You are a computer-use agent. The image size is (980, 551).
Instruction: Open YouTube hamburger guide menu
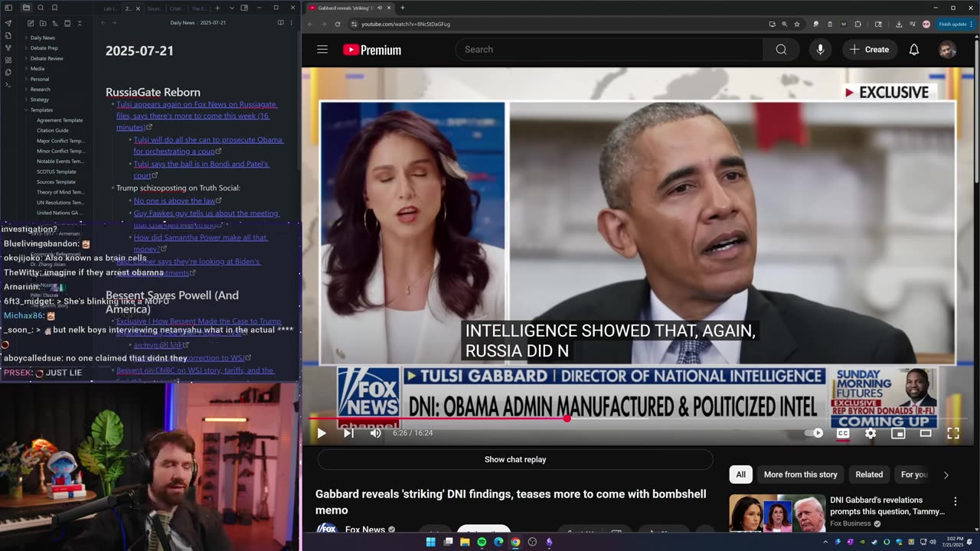(x=322, y=50)
